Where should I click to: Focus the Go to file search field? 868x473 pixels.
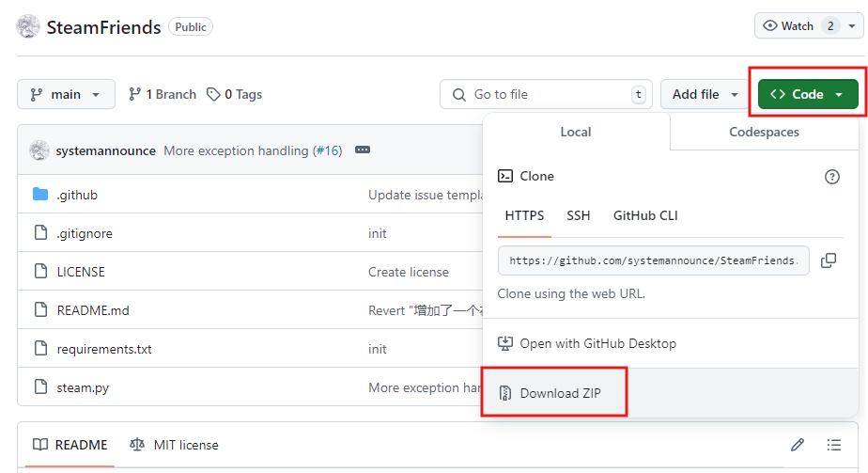point(546,94)
